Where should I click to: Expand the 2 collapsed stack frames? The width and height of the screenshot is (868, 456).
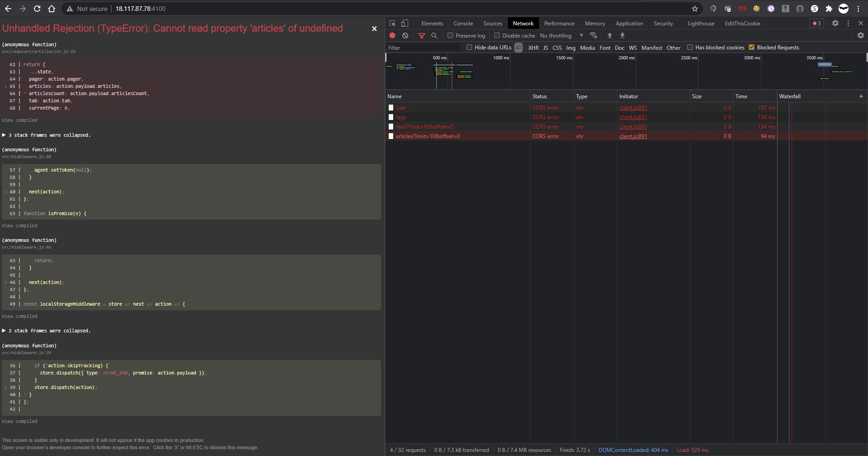click(x=47, y=331)
